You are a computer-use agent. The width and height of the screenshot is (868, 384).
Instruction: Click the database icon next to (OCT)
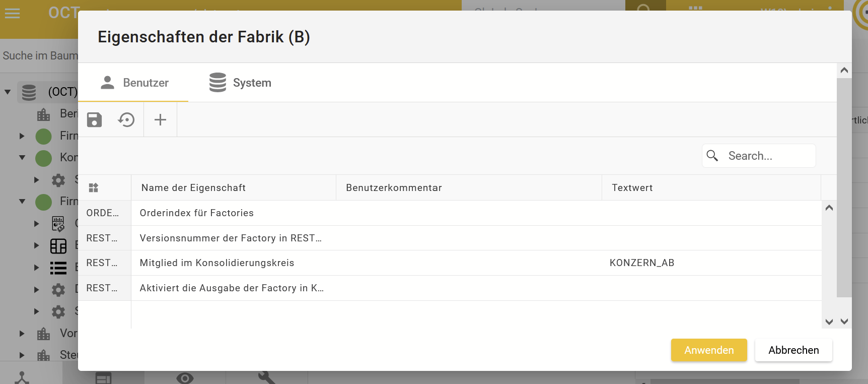point(29,92)
